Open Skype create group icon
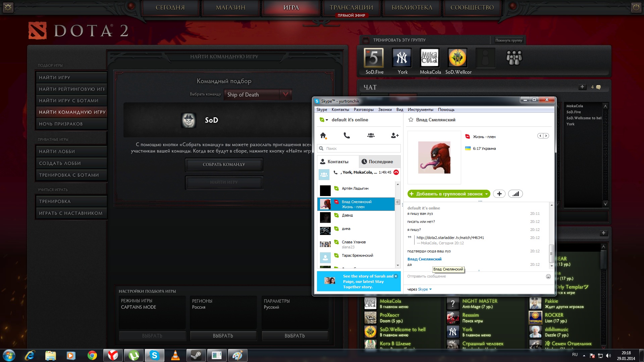 pos(371,135)
